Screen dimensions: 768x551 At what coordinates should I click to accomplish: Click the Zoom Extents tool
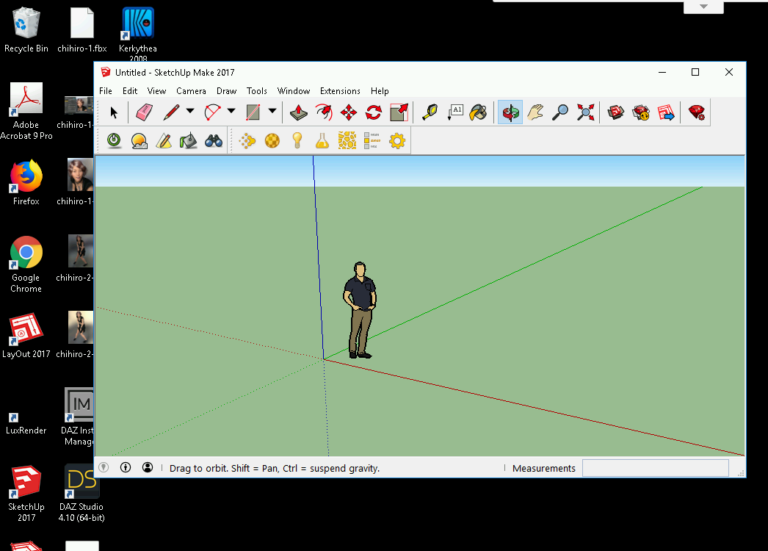585,113
